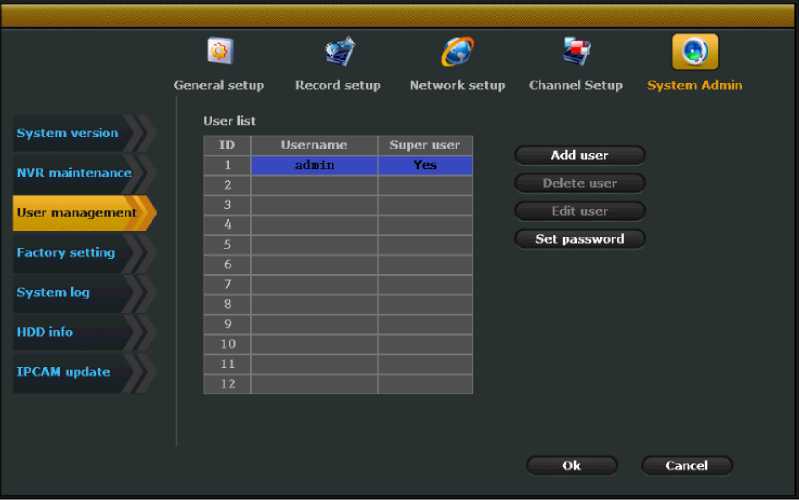
Task: Select the User management tab
Action: (x=78, y=212)
